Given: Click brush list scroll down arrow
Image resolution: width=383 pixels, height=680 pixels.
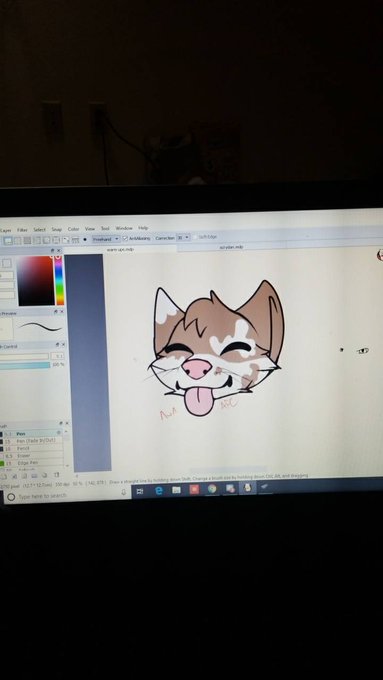Looking at the screenshot, I should pyautogui.click(x=67, y=466).
